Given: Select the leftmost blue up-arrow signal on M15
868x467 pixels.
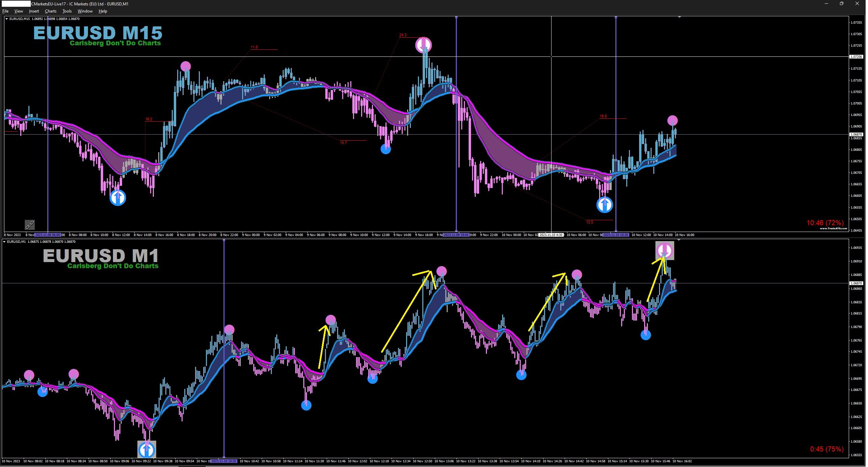Looking at the screenshot, I should (x=118, y=198).
